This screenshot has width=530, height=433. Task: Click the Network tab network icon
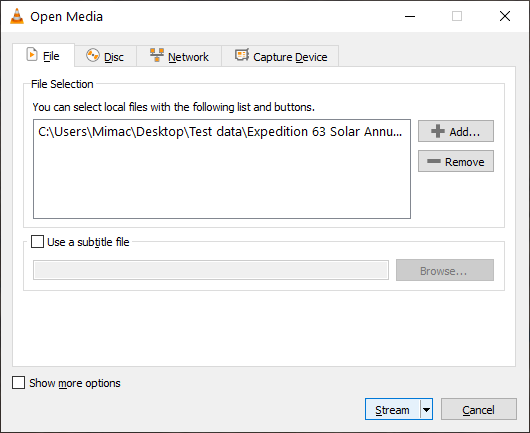157,55
